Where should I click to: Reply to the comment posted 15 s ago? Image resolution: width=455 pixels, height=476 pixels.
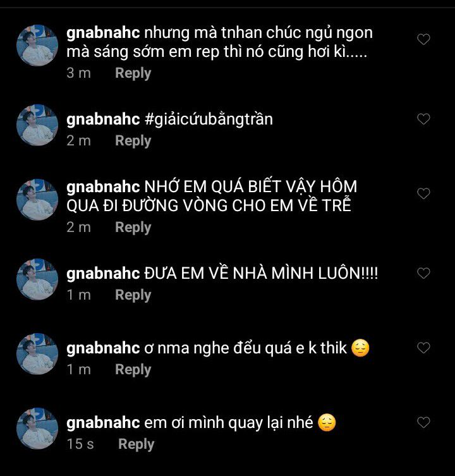click(136, 444)
